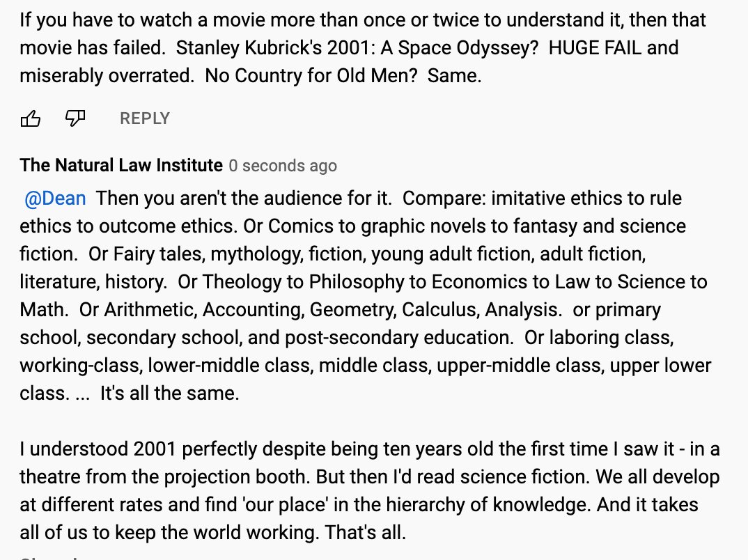Click the sentence "It's all the same."

point(169,394)
